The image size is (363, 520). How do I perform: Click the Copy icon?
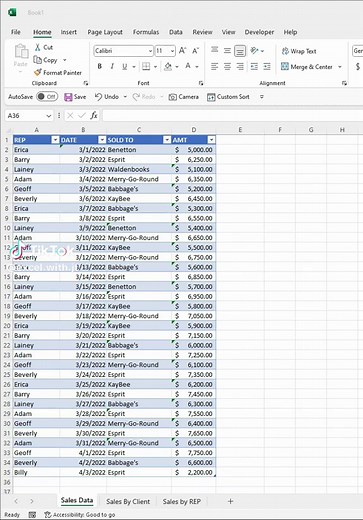[x=37, y=60]
